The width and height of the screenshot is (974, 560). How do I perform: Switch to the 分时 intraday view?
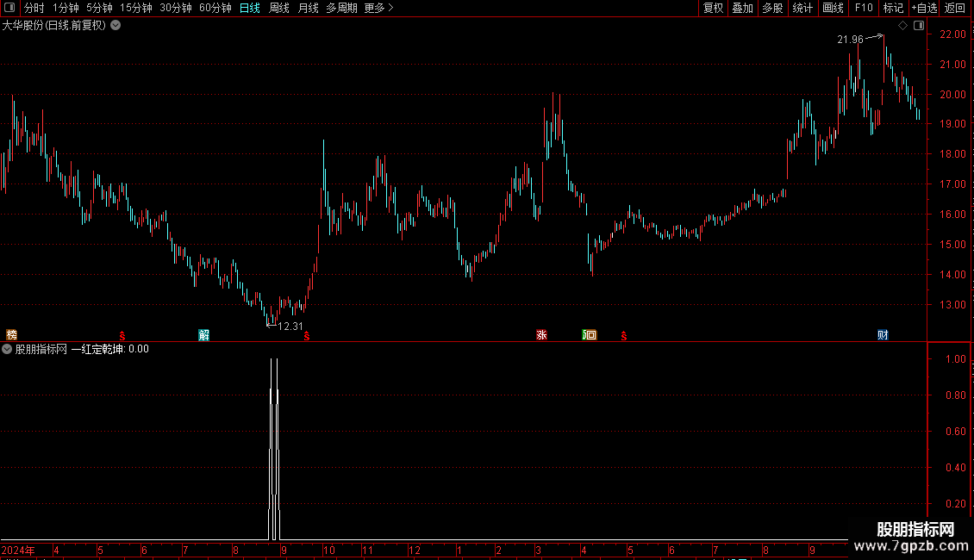[x=34, y=8]
